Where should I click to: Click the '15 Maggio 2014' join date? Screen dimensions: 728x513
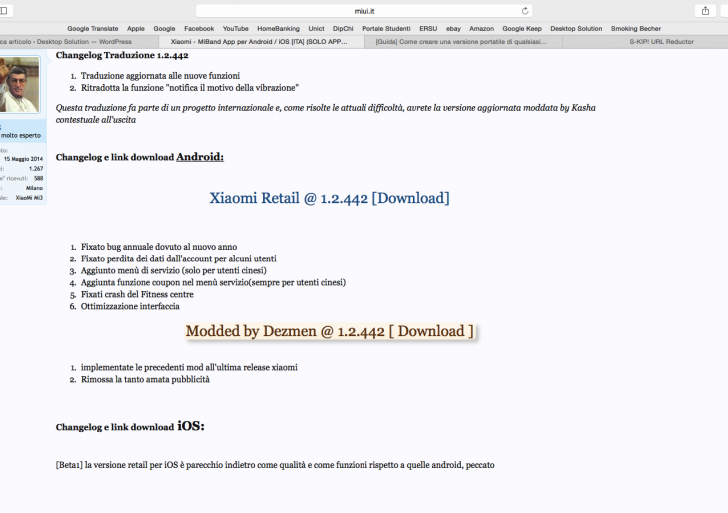click(23, 159)
